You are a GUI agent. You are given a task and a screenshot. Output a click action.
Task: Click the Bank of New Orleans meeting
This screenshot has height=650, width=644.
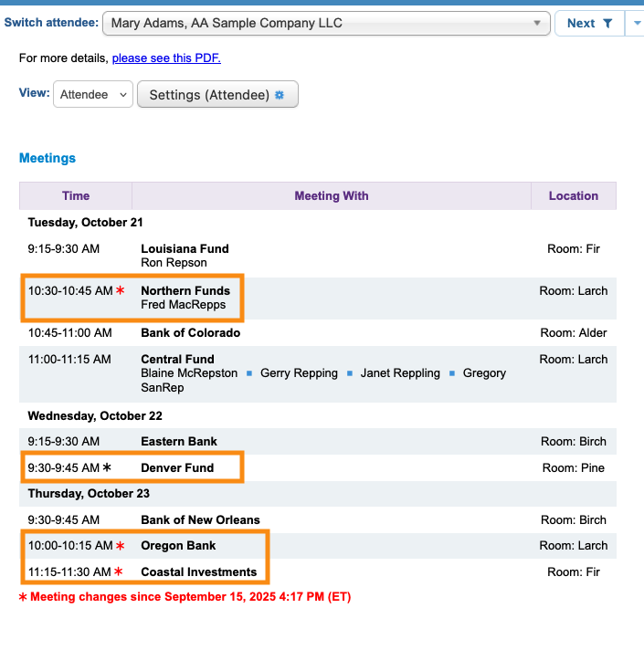pos(200,520)
